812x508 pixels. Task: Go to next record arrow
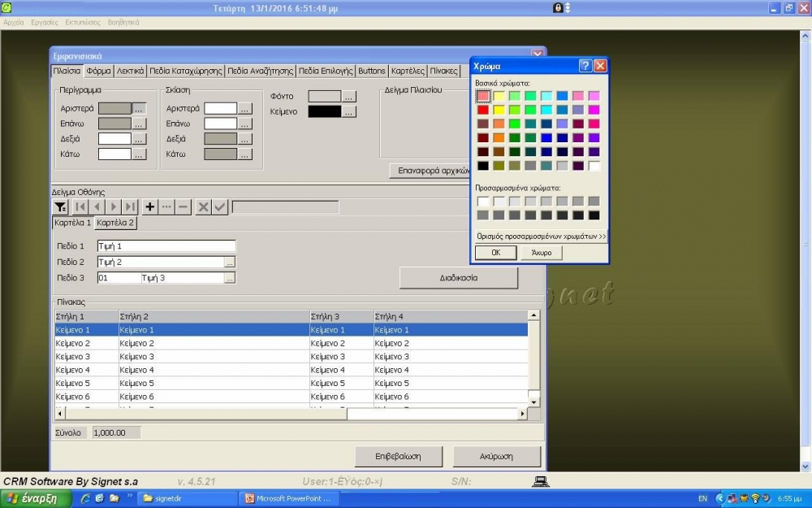coord(114,206)
